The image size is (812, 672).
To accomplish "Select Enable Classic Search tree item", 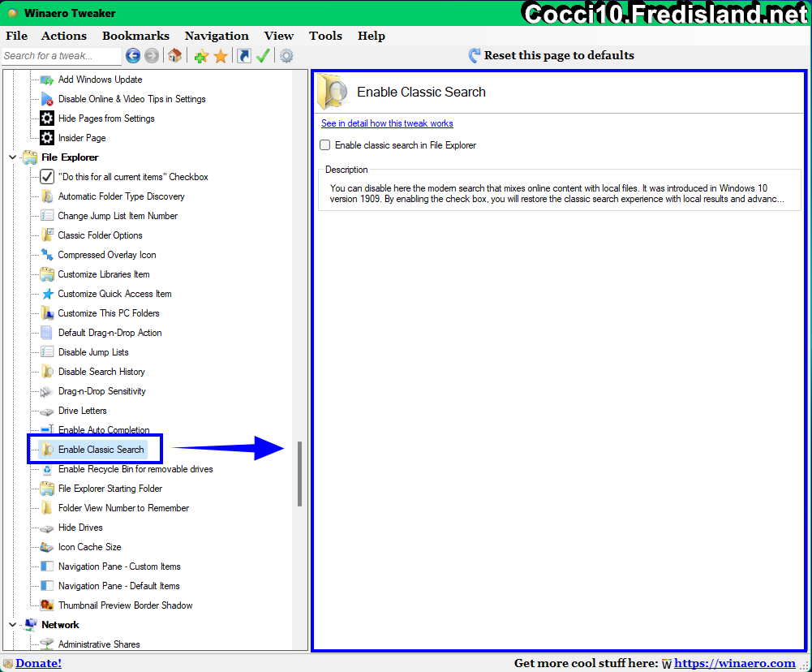I will click(x=101, y=450).
